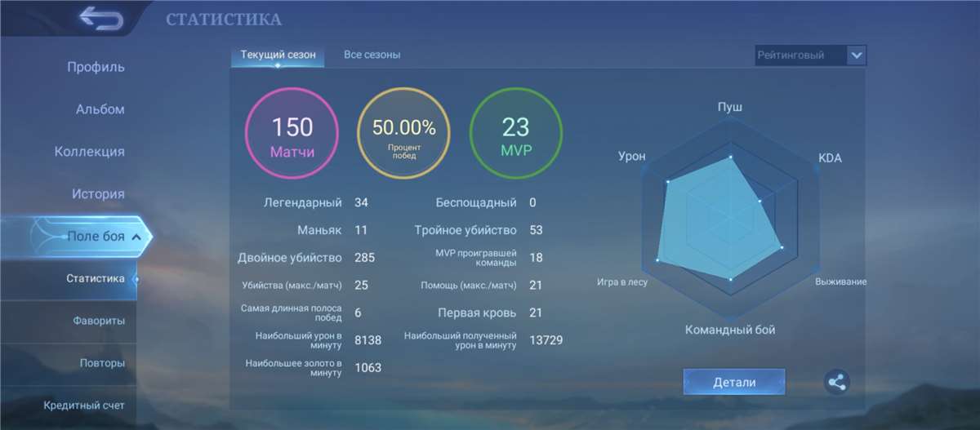
Task: Click the Убийства (макс./матч) label
Action: pos(292,286)
